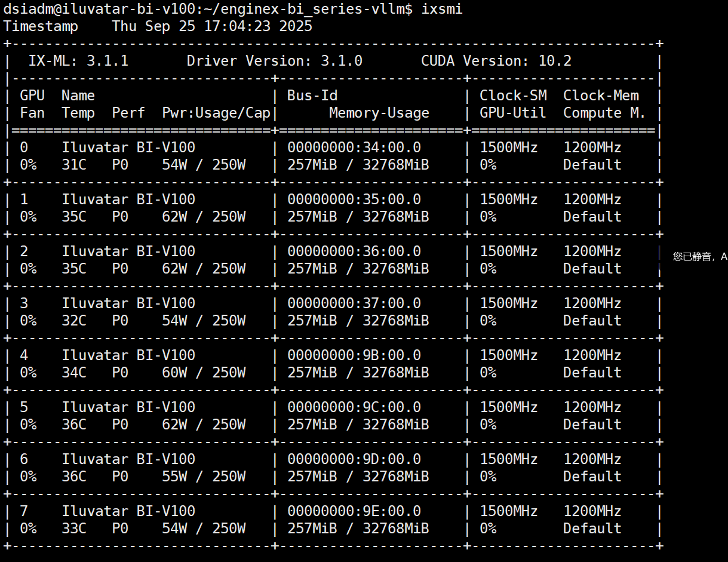The width and height of the screenshot is (728, 562).
Task: Click the '33C' temperature of GPU 7
Action: (x=74, y=529)
